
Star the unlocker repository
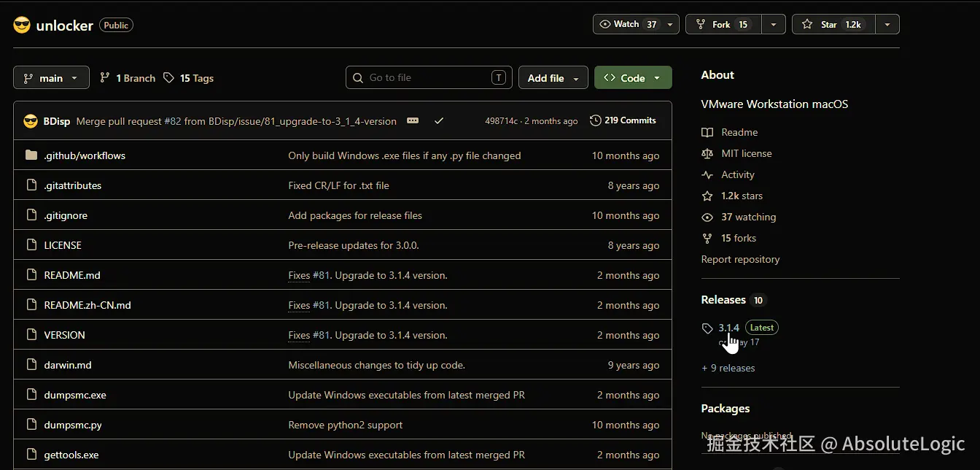[833, 24]
